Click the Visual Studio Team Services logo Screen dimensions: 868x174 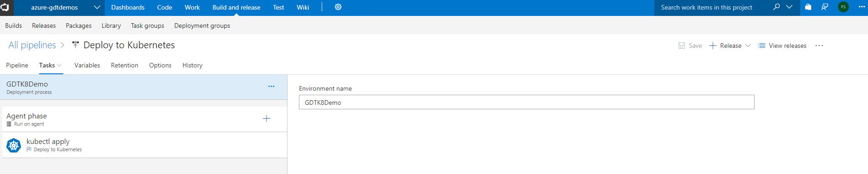click(5, 7)
